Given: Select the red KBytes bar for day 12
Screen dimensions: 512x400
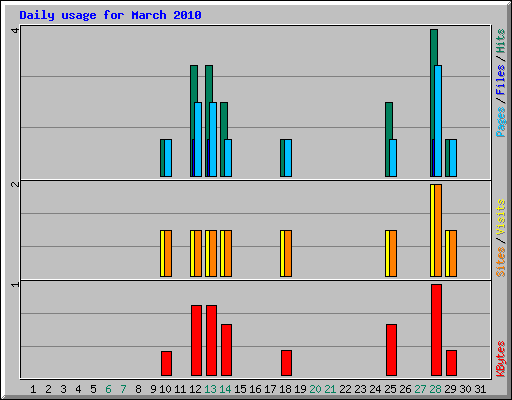Looking at the screenshot, I should pos(196,340).
